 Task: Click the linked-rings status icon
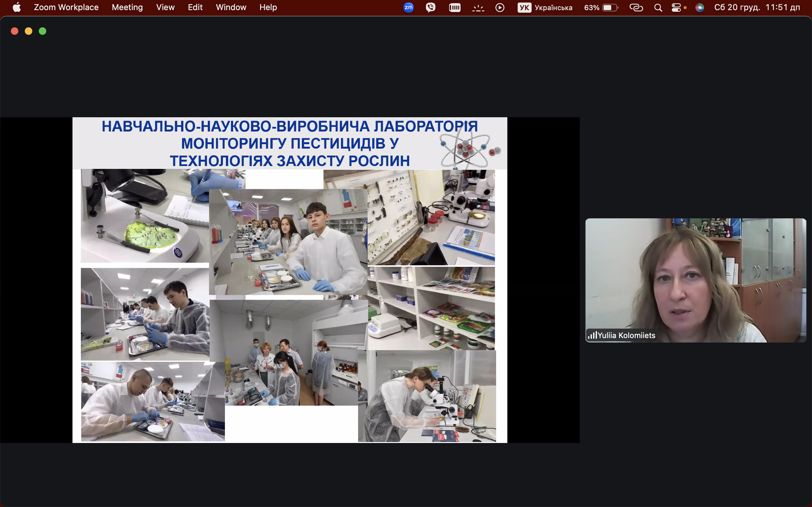point(636,7)
